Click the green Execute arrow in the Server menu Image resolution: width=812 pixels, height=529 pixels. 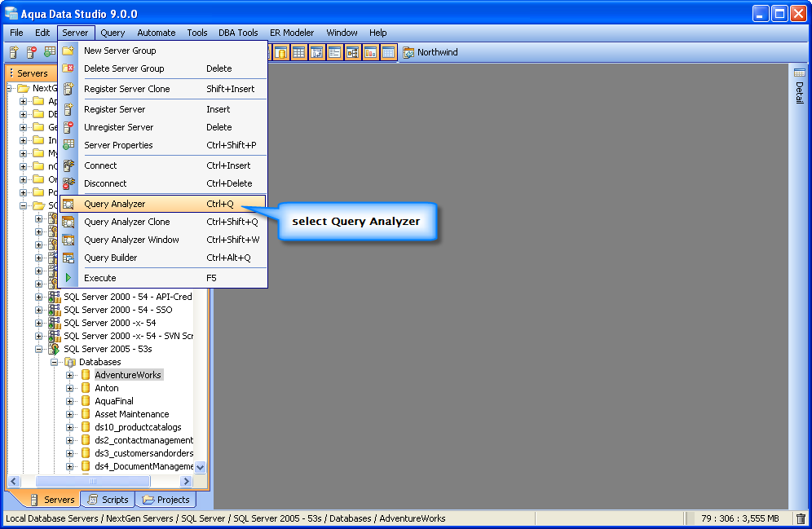[68, 278]
